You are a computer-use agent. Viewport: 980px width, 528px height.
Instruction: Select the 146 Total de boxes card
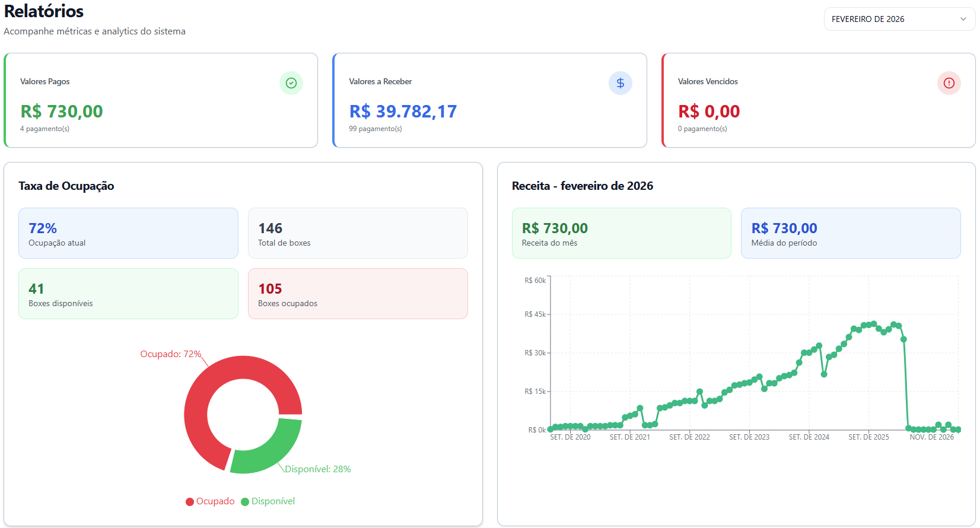tap(358, 233)
